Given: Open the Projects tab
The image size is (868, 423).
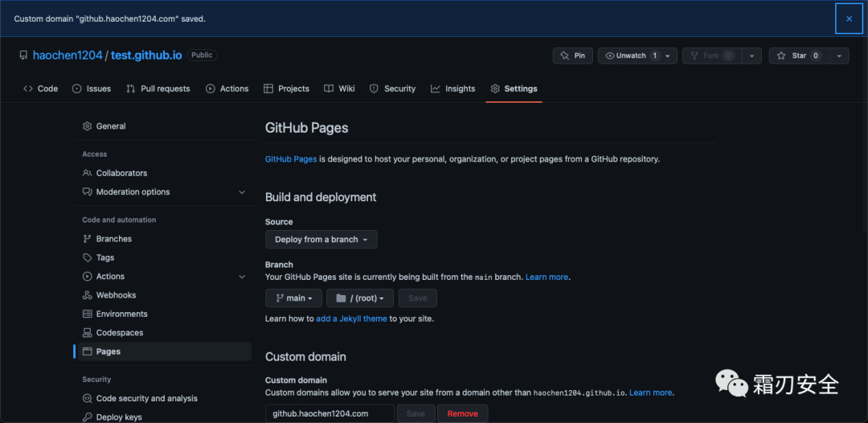Looking at the screenshot, I should tap(286, 88).
